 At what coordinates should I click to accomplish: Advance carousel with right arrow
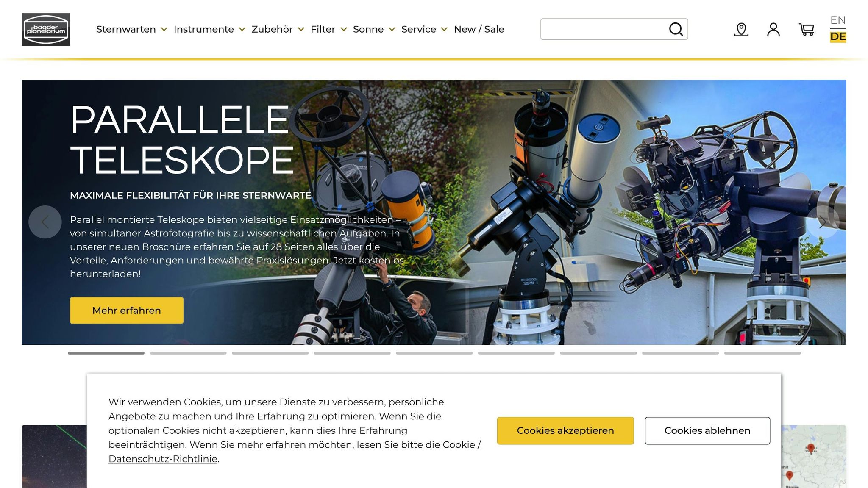pyautogui.click(x=822, y=222)
